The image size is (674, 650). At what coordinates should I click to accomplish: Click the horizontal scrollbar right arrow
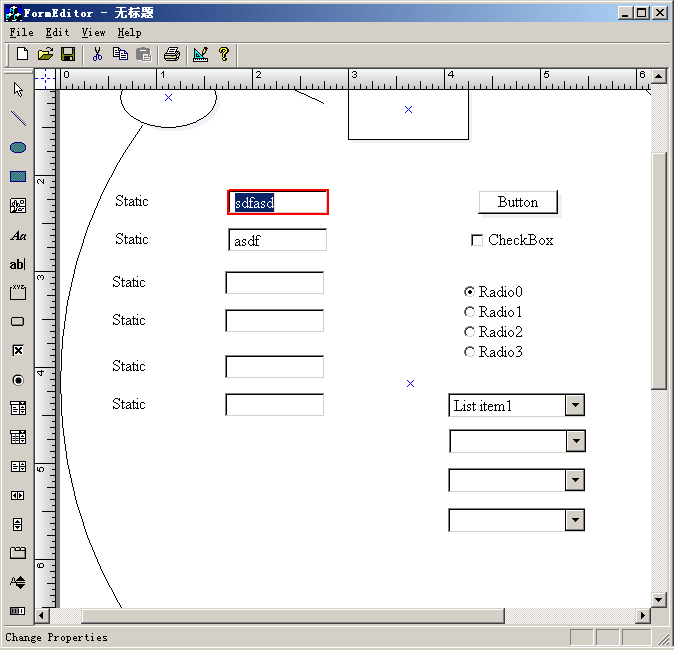coord(643,616)
